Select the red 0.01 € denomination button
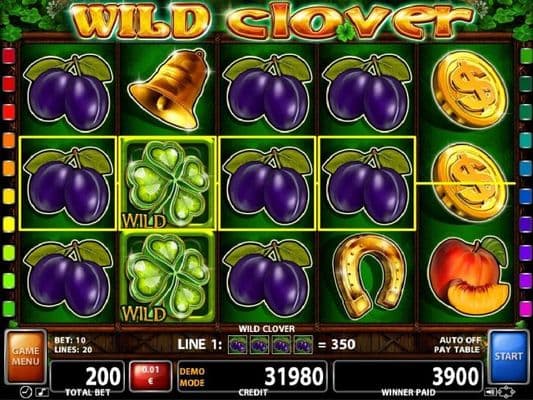This screenshot has width=533, height=400. [150, 377]
